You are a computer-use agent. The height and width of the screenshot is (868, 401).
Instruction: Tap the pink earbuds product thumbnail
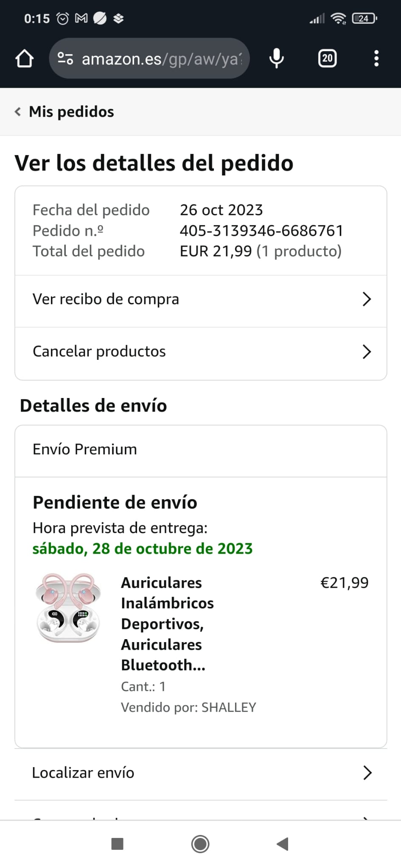[x=68, y=607]
